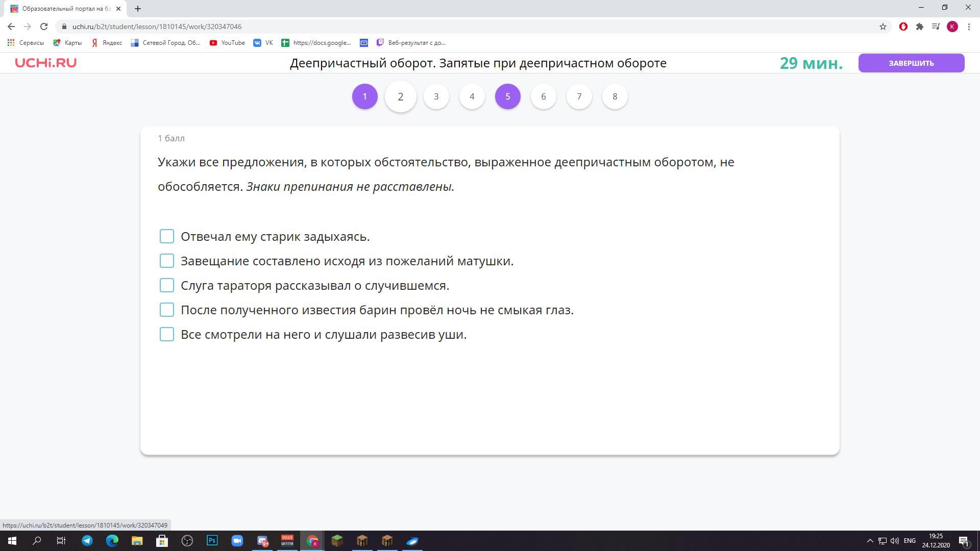The height and width of the screenshot is (551, 980).
Task: Check 'Отвечал ему старик задыхаясь' option
Action: (167, 236)
